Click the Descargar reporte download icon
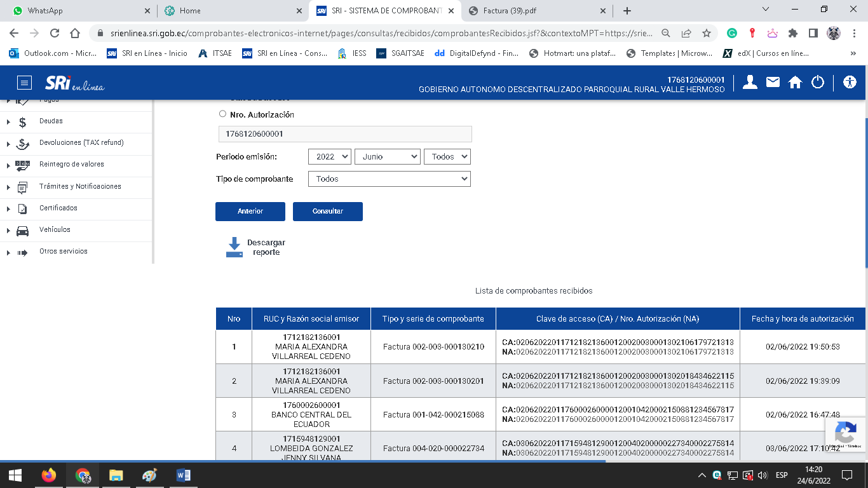The image size is (868, 488). pyautogui.click(x=234, y=247)
